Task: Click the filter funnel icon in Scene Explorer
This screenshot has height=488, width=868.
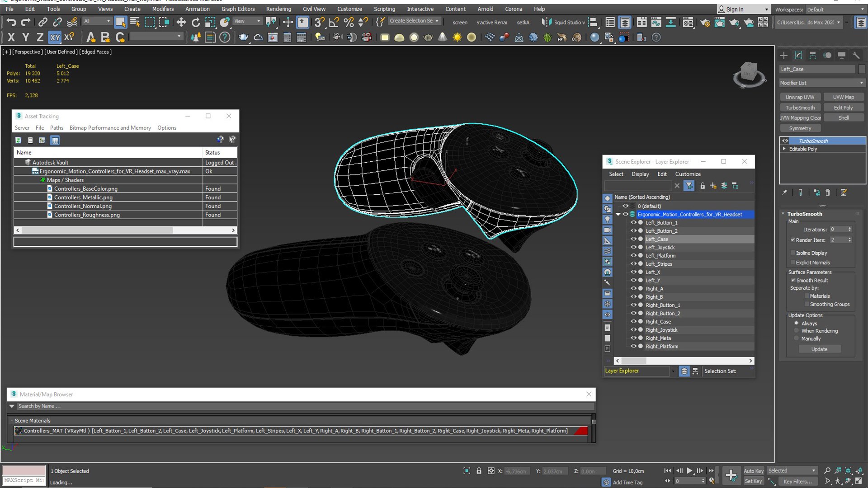Action: click(x=689, y=186)
